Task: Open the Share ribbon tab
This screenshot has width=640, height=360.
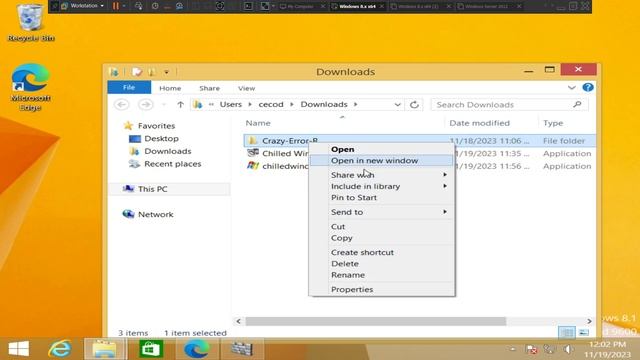Action: tap(209, 88)
